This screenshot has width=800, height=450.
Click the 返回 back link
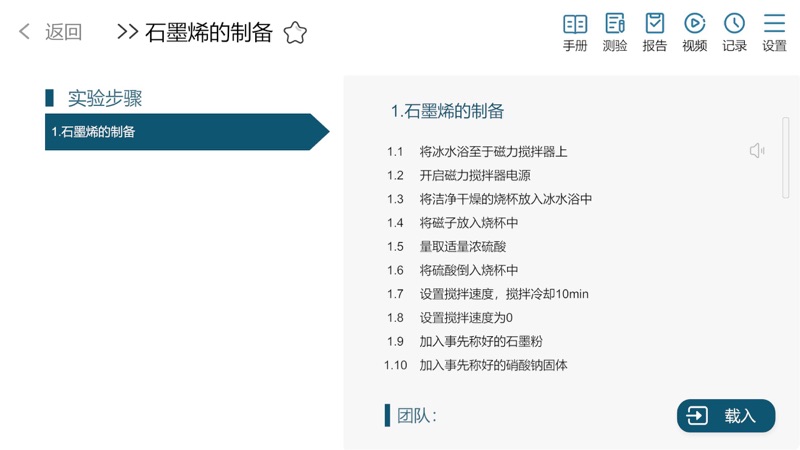(63, 32)
